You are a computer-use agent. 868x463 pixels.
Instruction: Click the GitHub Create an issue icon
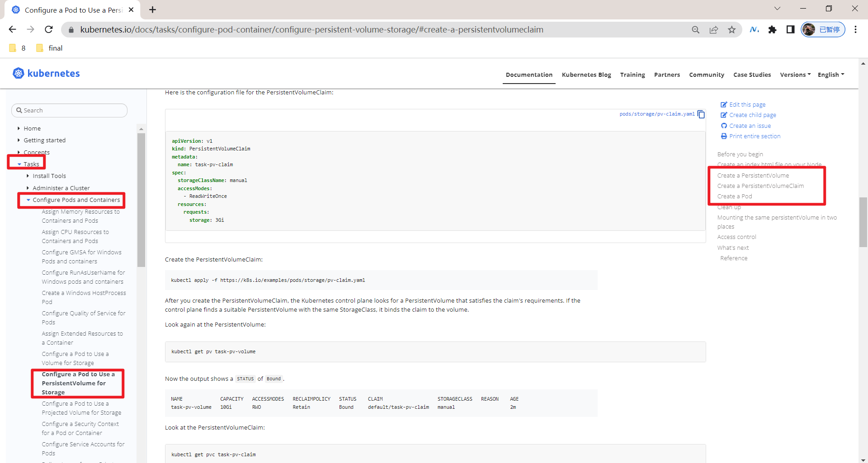pyautogui.click(x=724, y=126)
